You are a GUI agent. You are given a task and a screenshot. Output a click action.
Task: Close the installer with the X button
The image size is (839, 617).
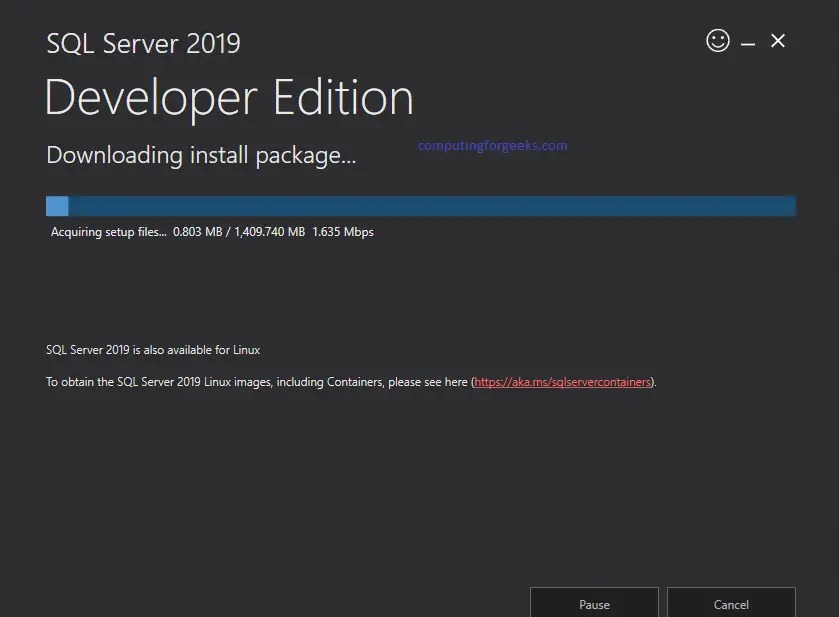click(x=777, y=41)
